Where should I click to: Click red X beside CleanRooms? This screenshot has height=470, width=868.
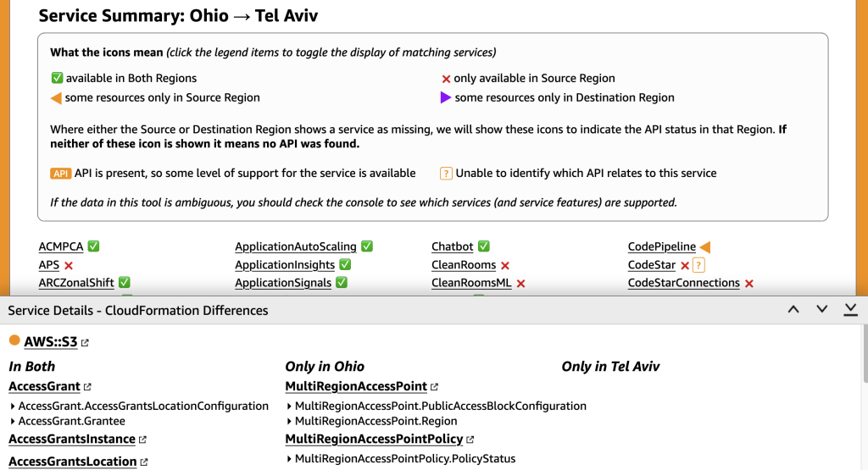(x=505, y=265)
